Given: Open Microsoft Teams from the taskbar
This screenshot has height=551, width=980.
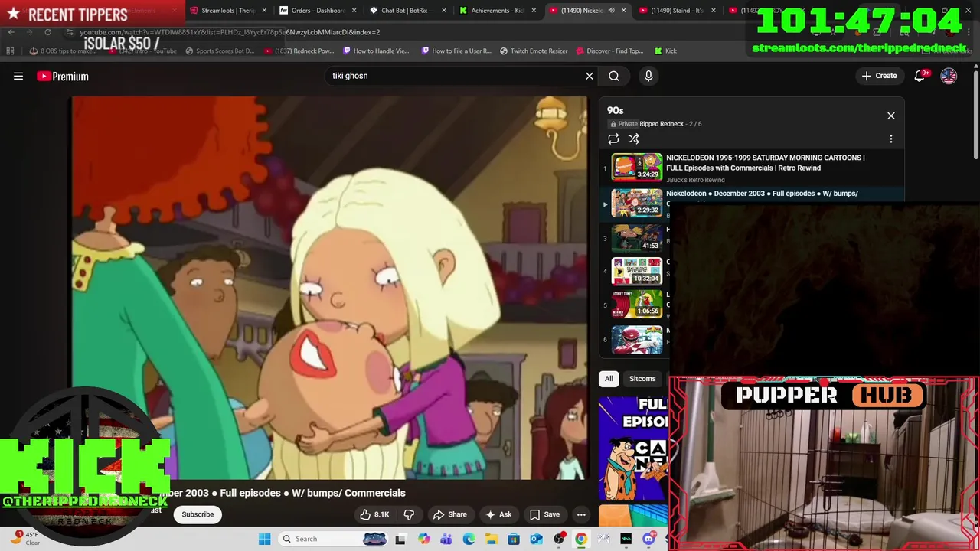Looking at the screenshot, I should click(446, 539).
